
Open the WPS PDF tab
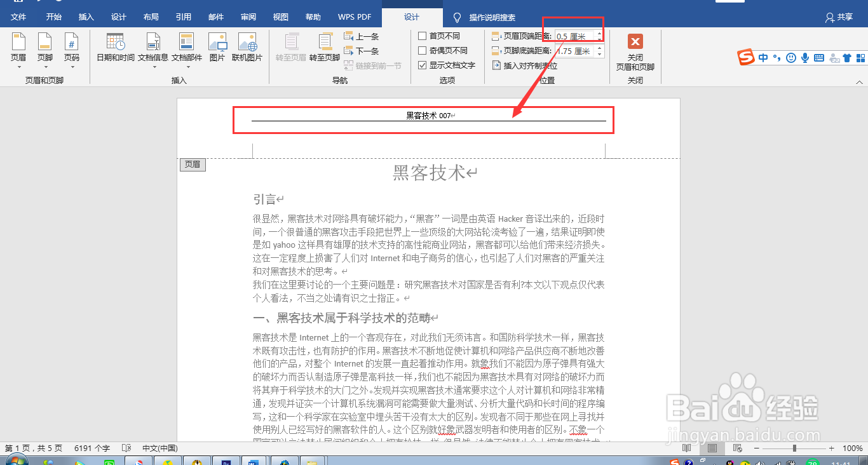(x=355, y=17)
